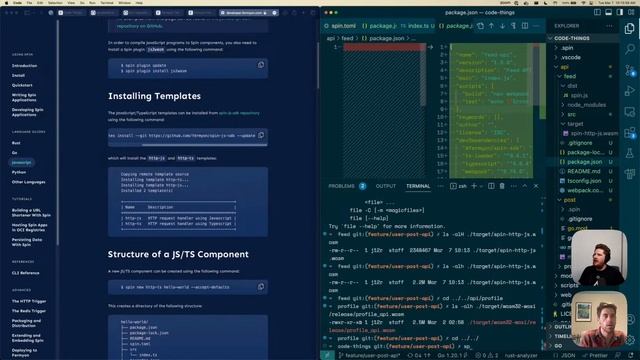Open the Run and Debug view
This screenshot has height=360, width=640.
click(629, 91)
